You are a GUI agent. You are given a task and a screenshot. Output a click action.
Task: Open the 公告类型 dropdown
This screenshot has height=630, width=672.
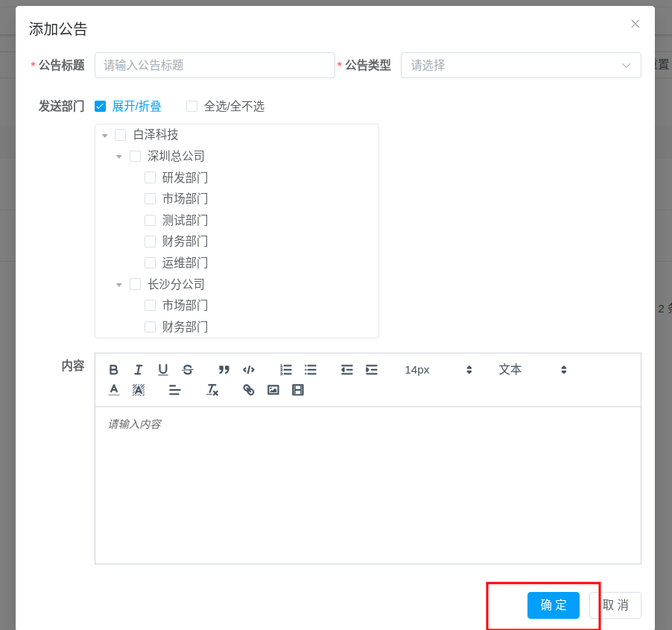click(x=520, y=65)
